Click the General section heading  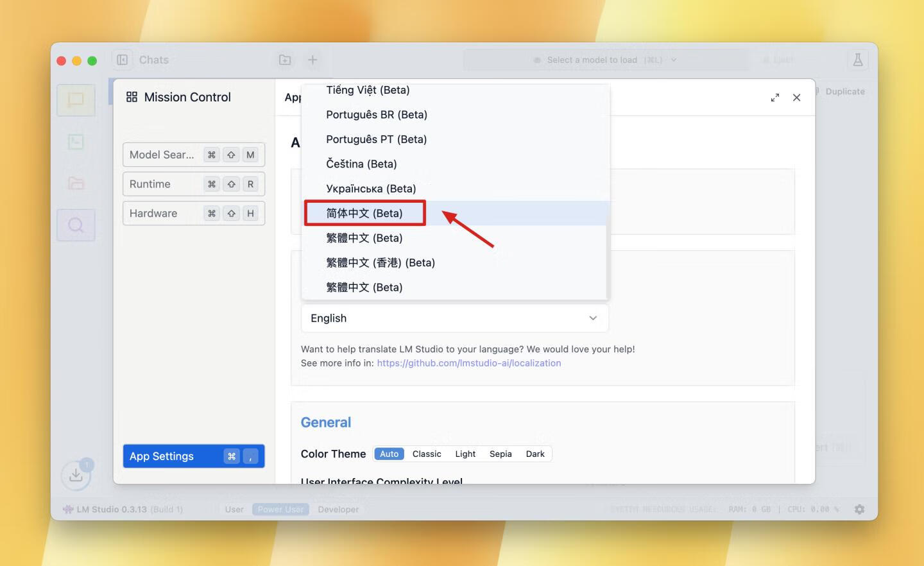click(326, 422)
